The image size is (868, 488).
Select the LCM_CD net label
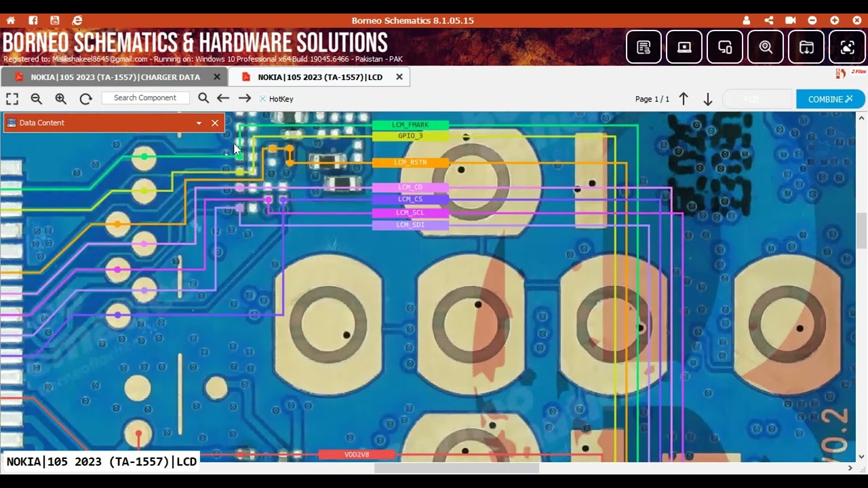click(410, 187)
